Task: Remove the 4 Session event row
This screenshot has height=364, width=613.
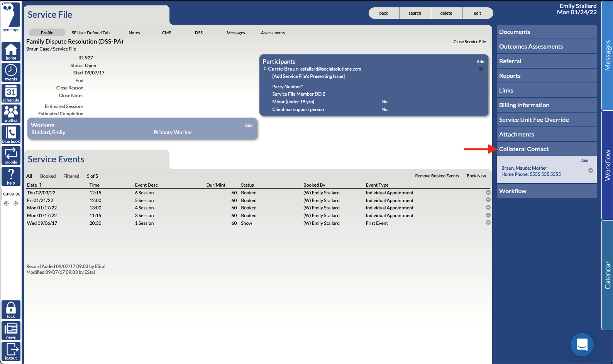Action: 488,207
